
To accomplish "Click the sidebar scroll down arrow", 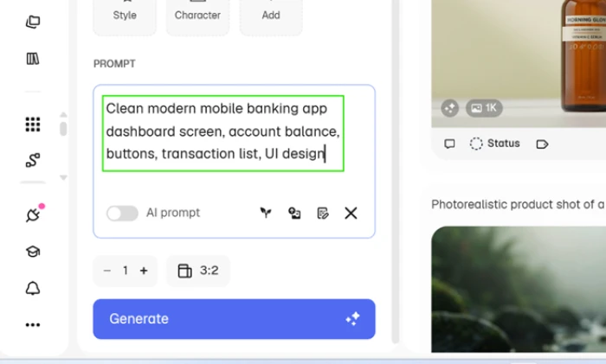I will [63, 177].
